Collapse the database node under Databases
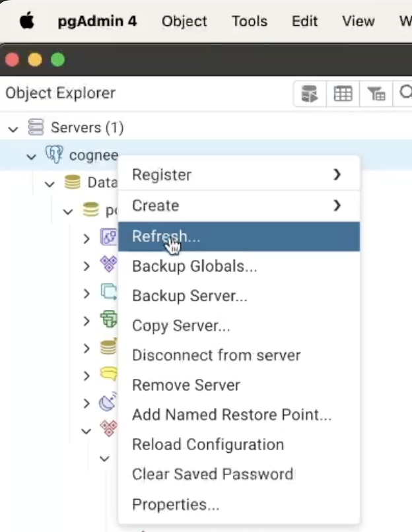412x532 pixels. [x=68, y=212]
